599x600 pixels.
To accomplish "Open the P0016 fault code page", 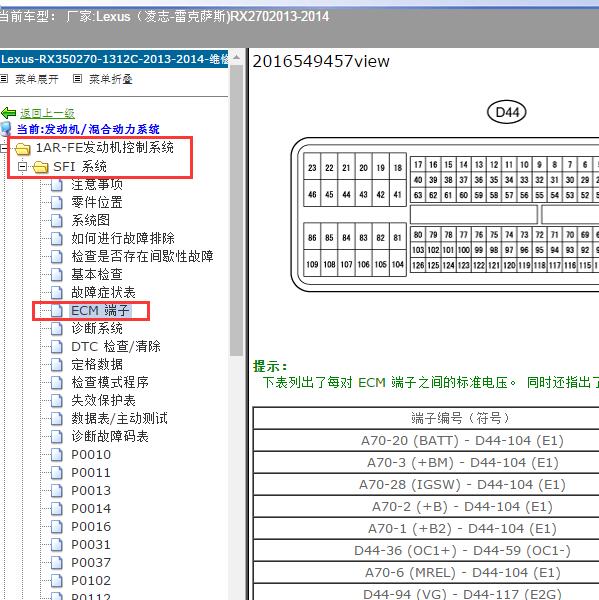I will point(91,527).
